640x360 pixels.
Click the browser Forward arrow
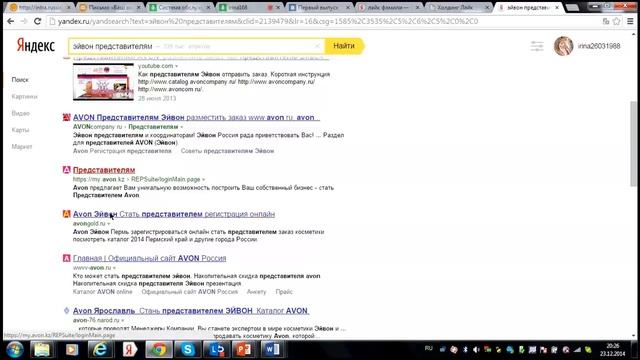(x=24, y=21)
